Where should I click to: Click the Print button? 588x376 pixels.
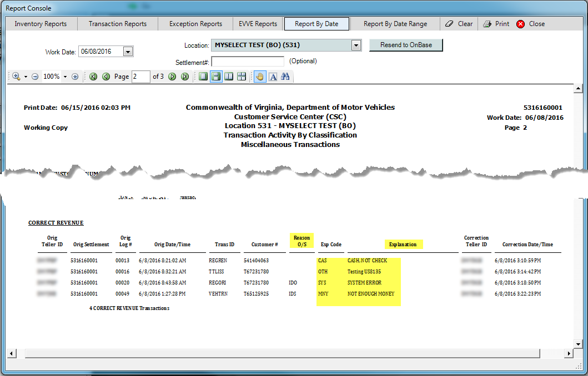tap(496, 24)
